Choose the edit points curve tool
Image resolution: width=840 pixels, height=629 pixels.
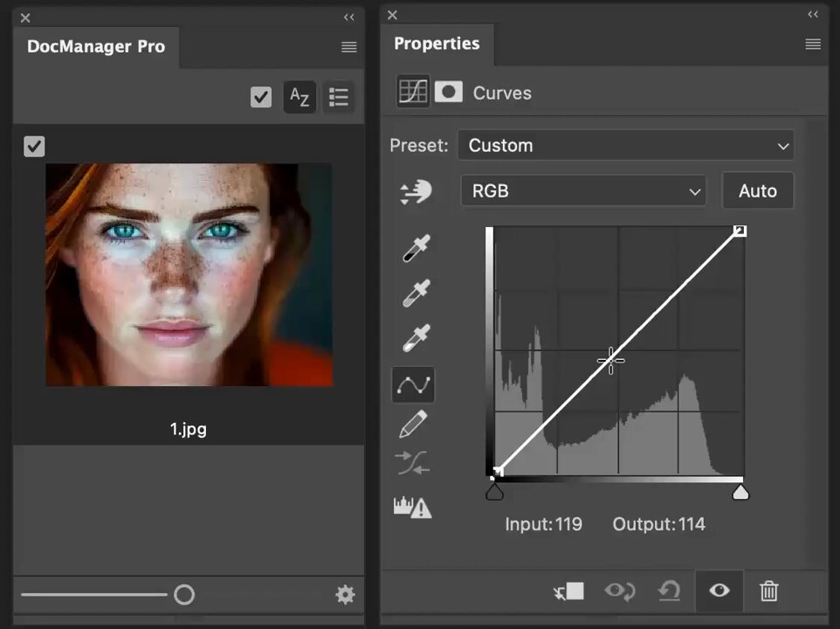click(x=413, y=384)
